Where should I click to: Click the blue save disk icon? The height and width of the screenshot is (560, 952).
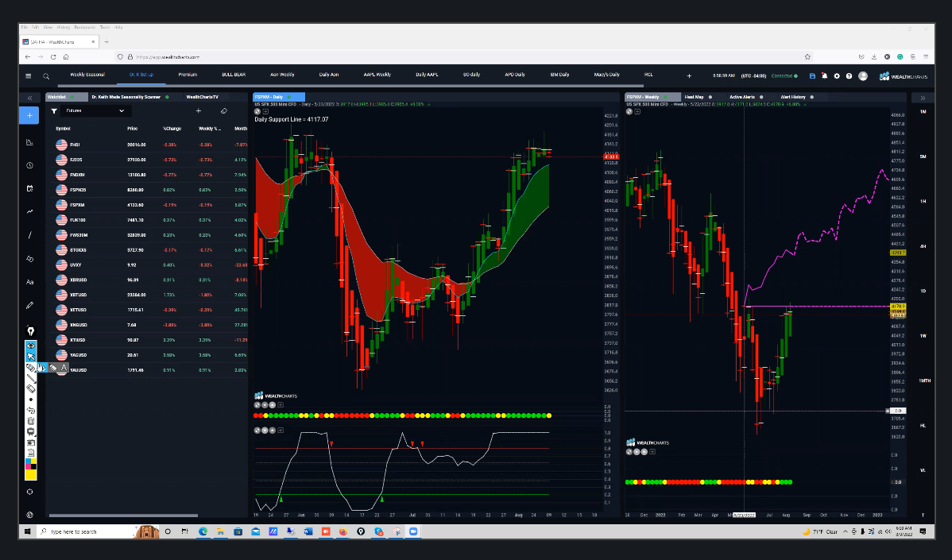pos(812,75)
